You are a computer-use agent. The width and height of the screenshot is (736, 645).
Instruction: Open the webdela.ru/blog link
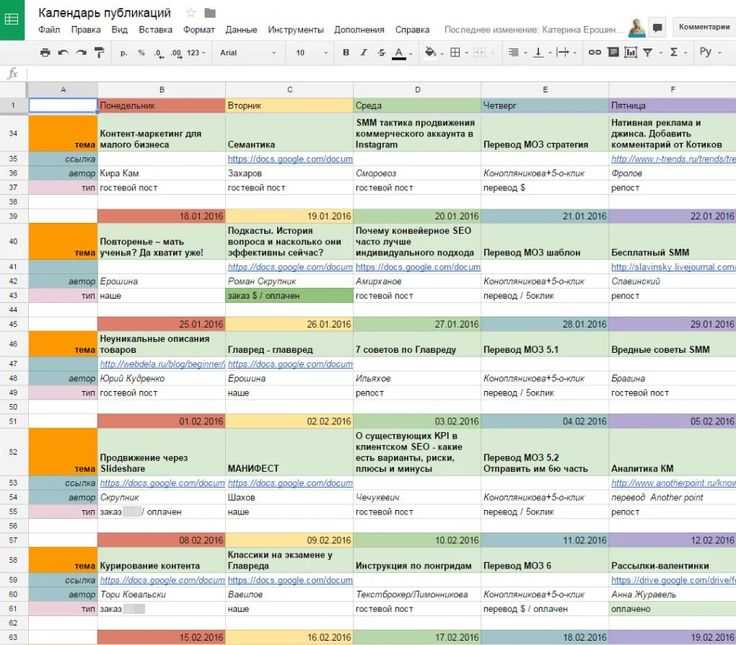pos(162,364)
